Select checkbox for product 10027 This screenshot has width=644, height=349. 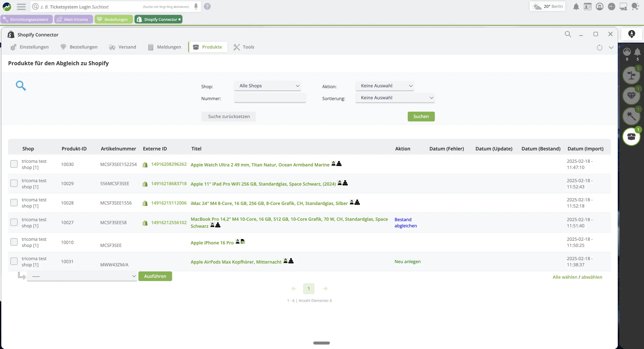pos(14,222)
